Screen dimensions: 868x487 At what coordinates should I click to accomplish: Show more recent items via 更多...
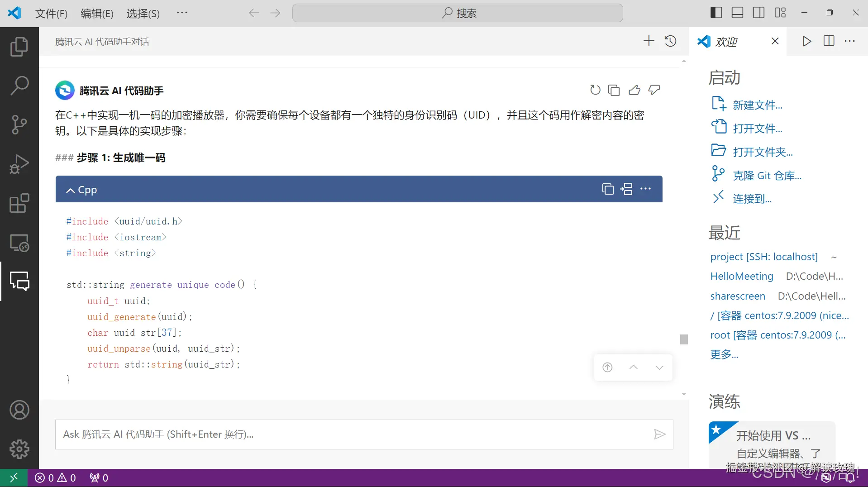724,354
